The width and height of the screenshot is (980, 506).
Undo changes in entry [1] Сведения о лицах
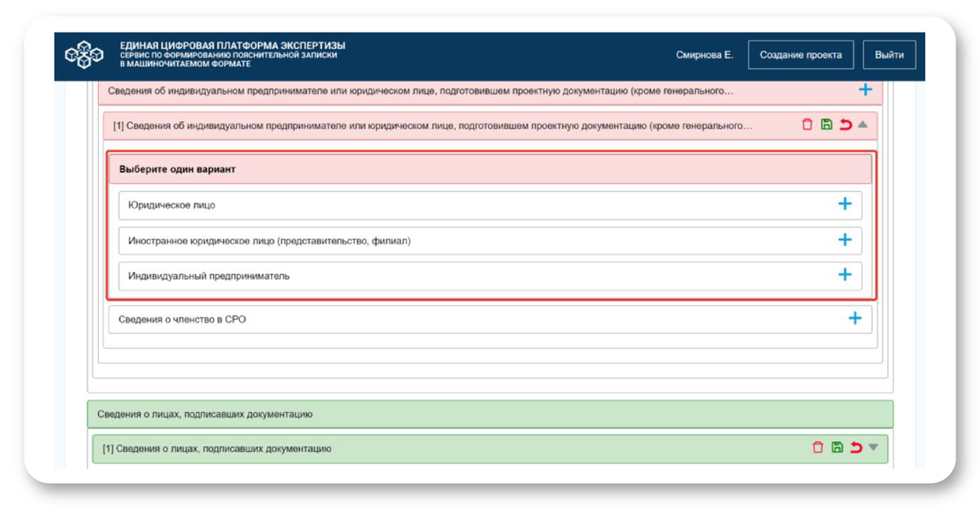(x=856, y=448)
